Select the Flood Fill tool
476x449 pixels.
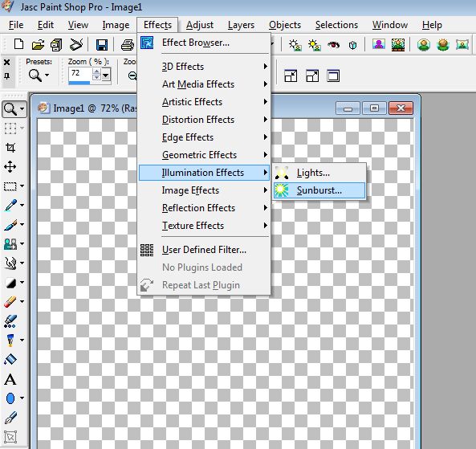[x=10, y=359]
